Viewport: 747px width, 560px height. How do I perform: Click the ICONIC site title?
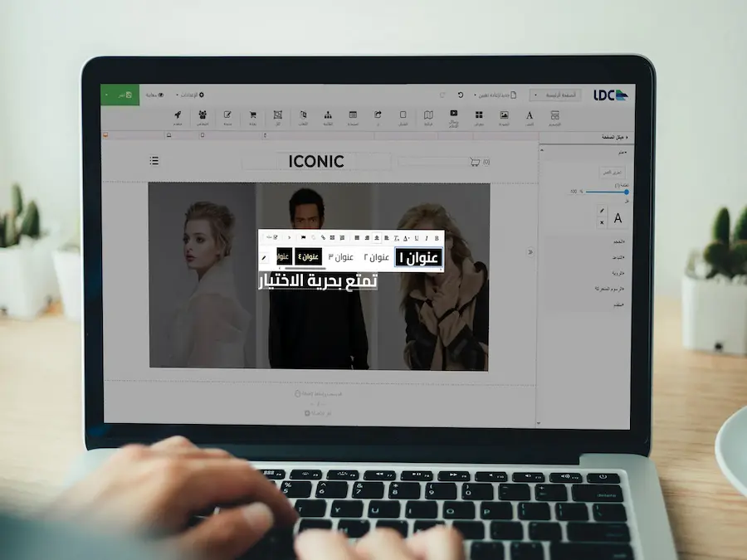click(x=316, y=162)
